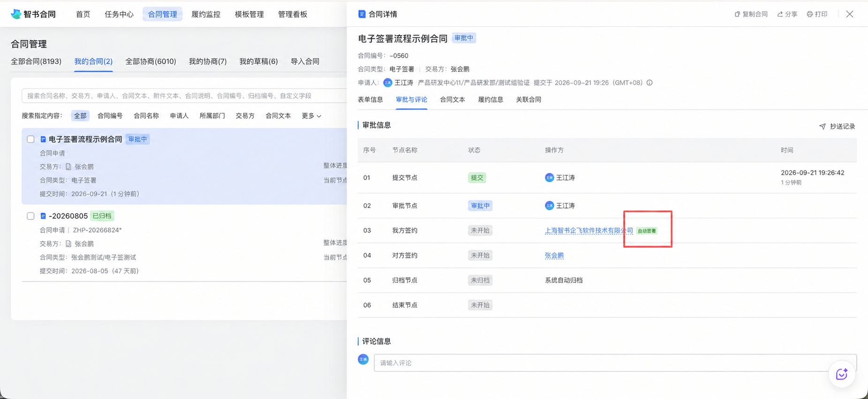This screenshot has width=868, height=399.
Task: Switch to 我的协商(7) tab
Action: pos(208,61)
